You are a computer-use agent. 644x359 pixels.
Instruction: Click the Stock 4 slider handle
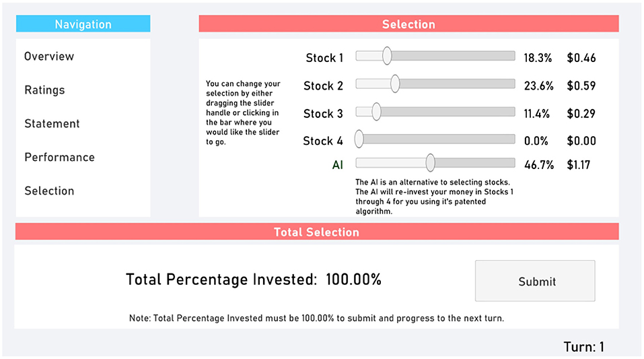(x=359, y=139)
